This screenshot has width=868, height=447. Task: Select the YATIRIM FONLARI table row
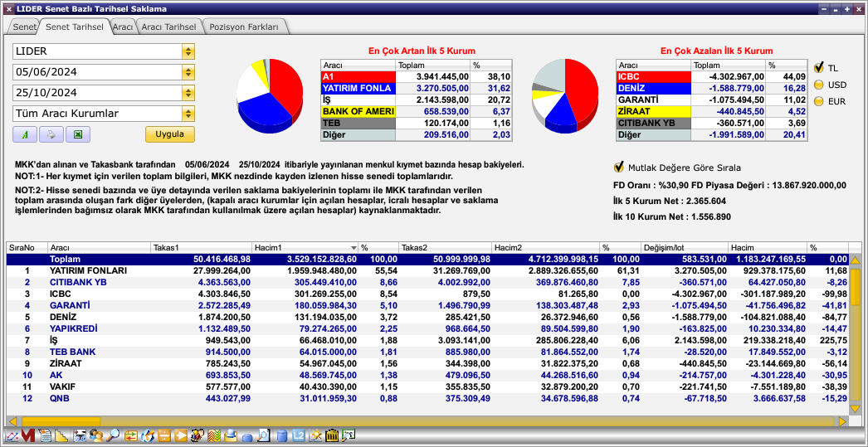(x=427, y=271)
